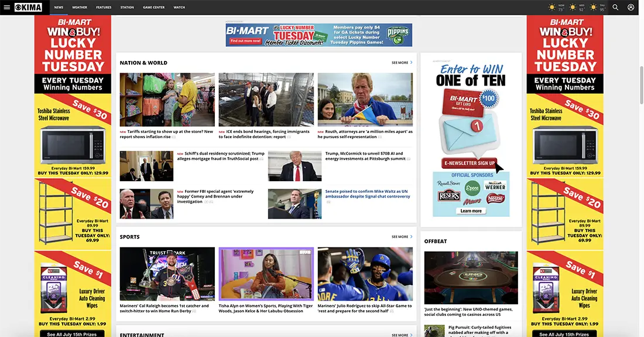The width and height of the screenshot is (644, 337).
Task: Click the Comey and Brennan thumbnail
Action: coord(146,204)
